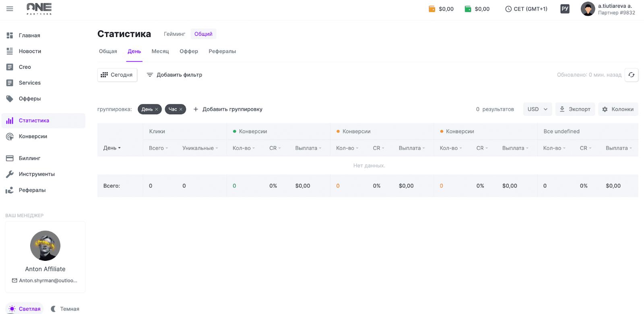This screenshot has height=314, width=644.
Task: Switch to the Рефералы tab
Action: point(222,51)
